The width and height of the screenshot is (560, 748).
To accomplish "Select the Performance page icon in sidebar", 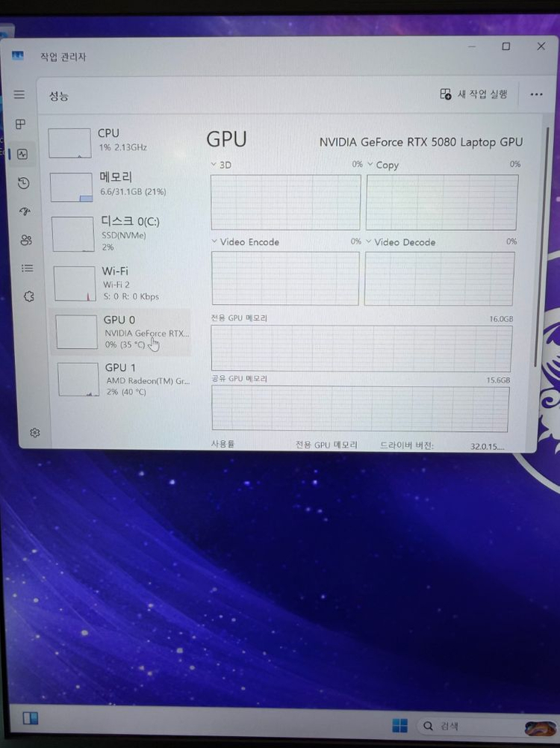I will click(x=22, y=154).
